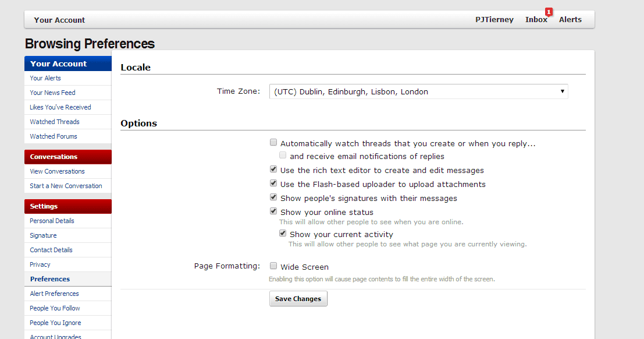
Task: Disable the Flash-based uploader checkbox
Action: (273, 183)
